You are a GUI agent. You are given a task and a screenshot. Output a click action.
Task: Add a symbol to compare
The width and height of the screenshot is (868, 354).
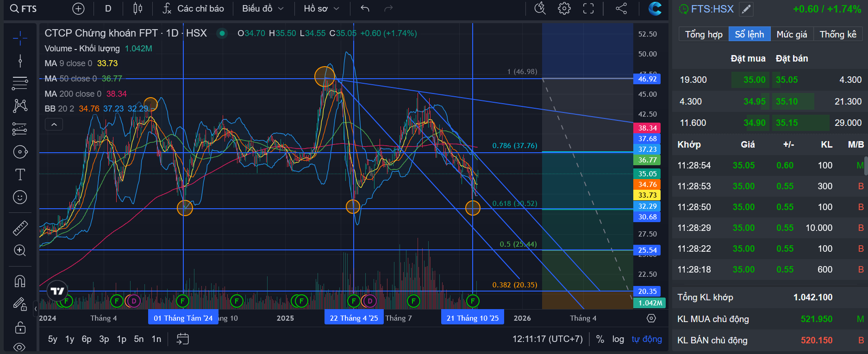click(x=79, y=9)
